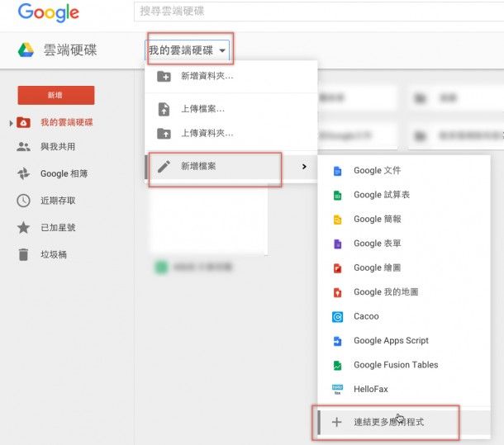This screenshot has width=504, height=445.
Task: Select 我的雲端硬碟 in the sidebar
Action: click(67, 122)
